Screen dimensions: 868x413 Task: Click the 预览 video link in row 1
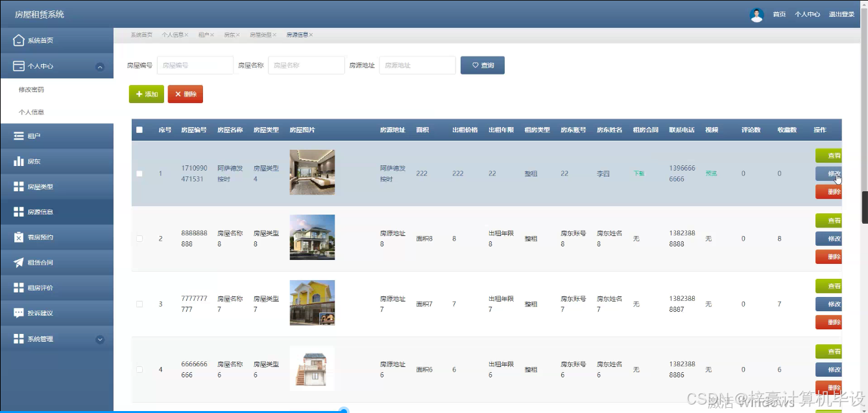tap(711, 174)
